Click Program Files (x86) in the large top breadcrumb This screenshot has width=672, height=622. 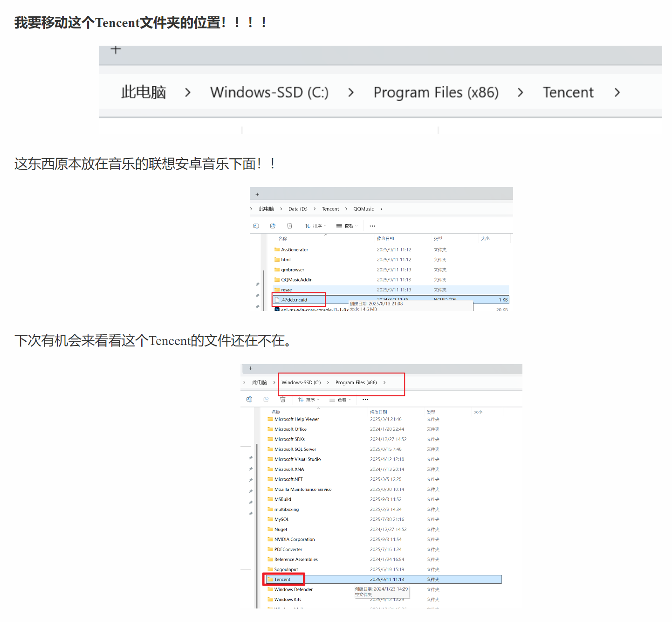click(436, 92)
